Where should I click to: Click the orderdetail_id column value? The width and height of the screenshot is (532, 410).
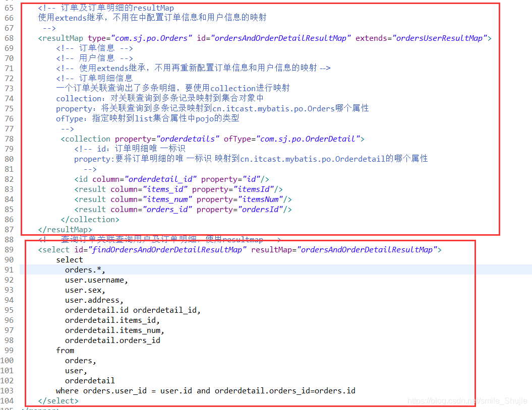coord(161,179)
